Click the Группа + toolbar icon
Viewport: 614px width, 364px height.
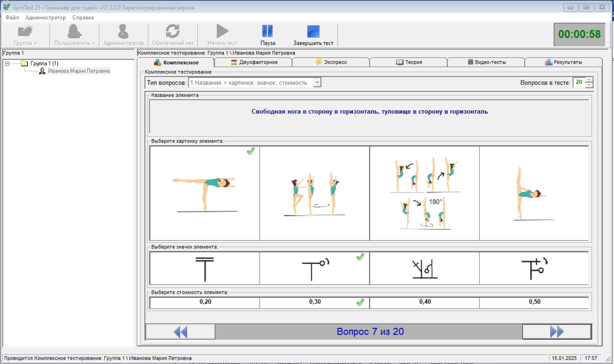25,32
